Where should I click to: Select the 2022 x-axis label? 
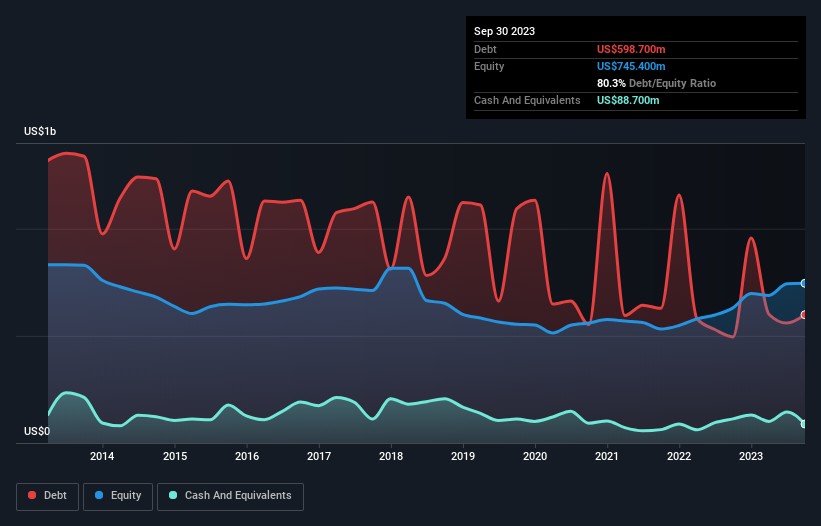tap(679, 456)
